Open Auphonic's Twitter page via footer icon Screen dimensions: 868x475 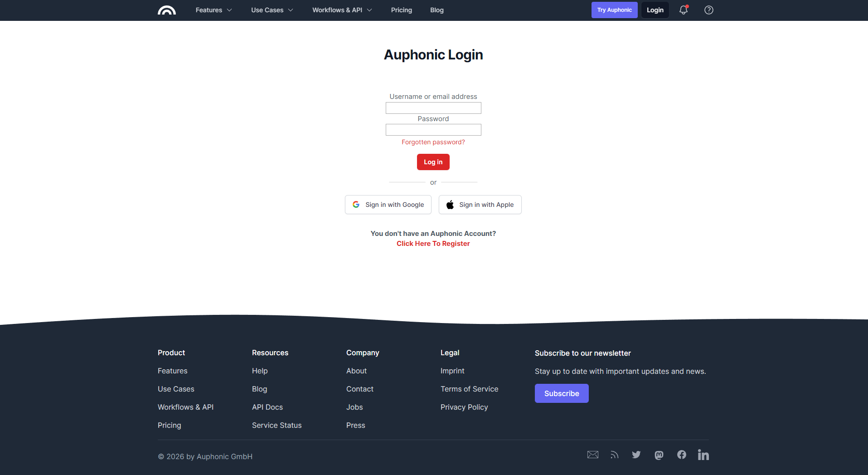tap(636, 455)
